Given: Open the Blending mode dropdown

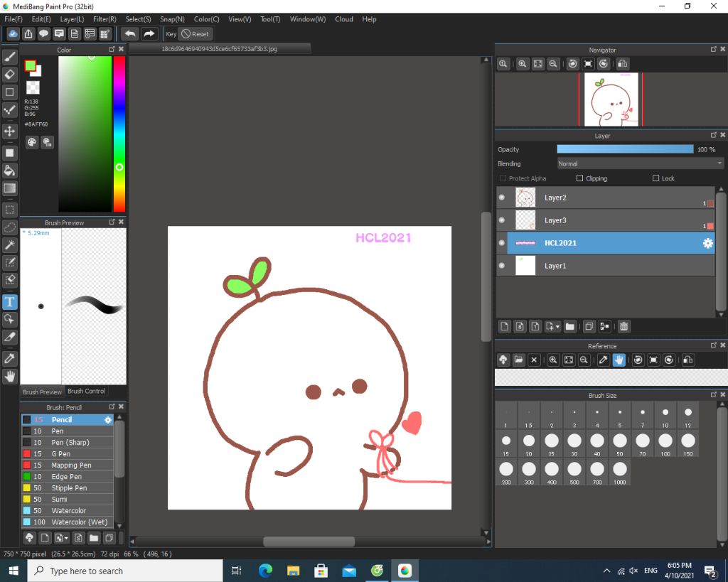Looking at the screenshot, I should tap(641, 164).
